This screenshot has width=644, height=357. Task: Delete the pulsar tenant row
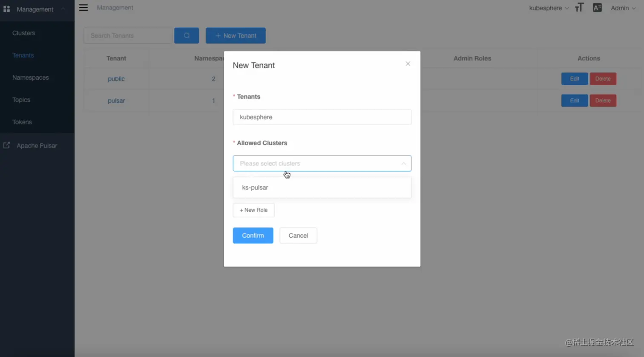603,101
